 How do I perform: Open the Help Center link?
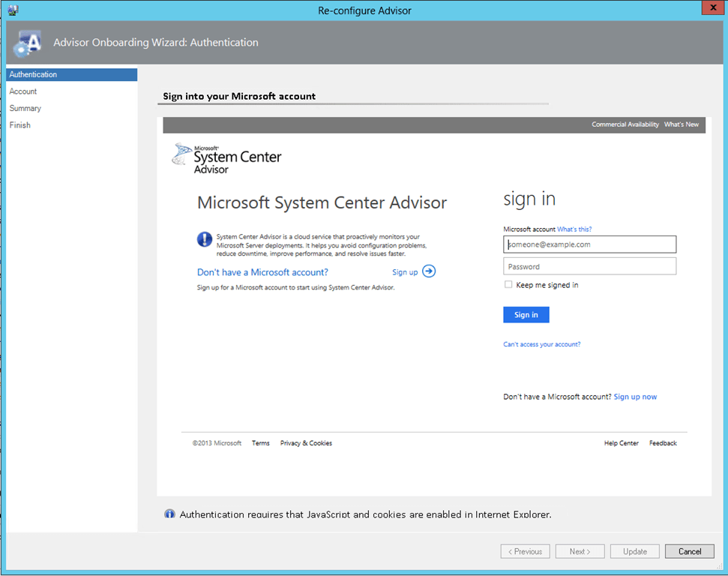(622, 443)
